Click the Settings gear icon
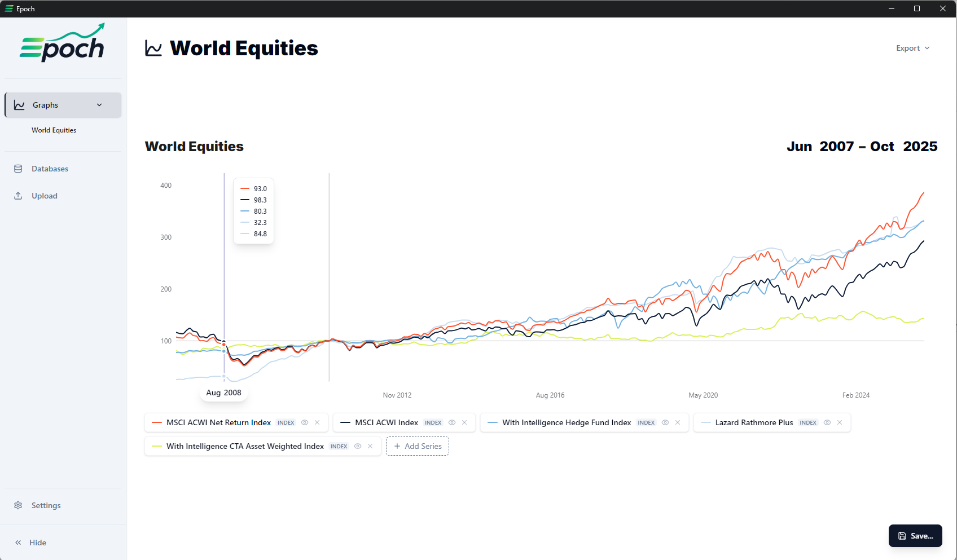 point(18,505)
